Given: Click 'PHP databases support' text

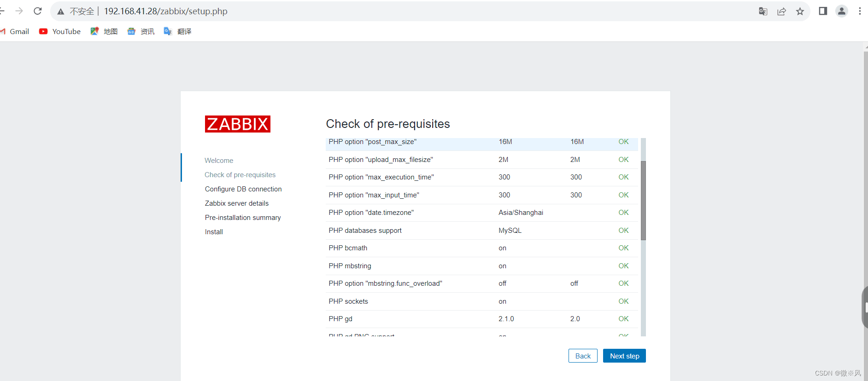Looking at the screenshot, I should pyautogui.click(x=365, y=231).
